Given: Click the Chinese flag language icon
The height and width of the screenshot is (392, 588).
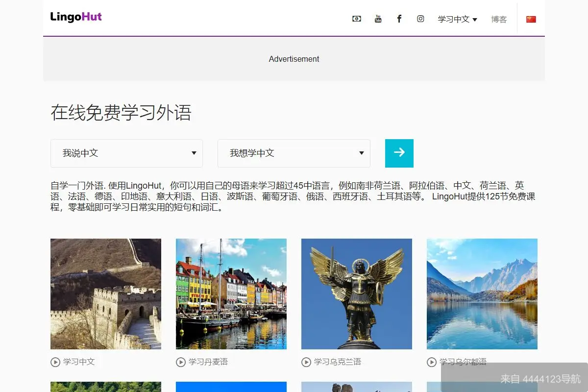Looking at the screenshot, I should 531,18.
